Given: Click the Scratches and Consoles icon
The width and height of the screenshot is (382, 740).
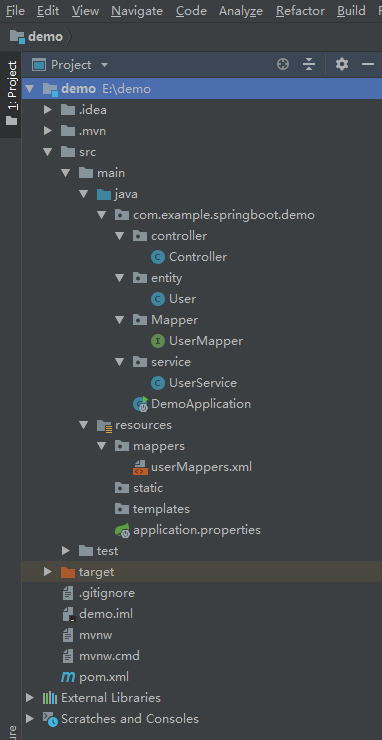Looking at the screenshot, I should (50, 719).
